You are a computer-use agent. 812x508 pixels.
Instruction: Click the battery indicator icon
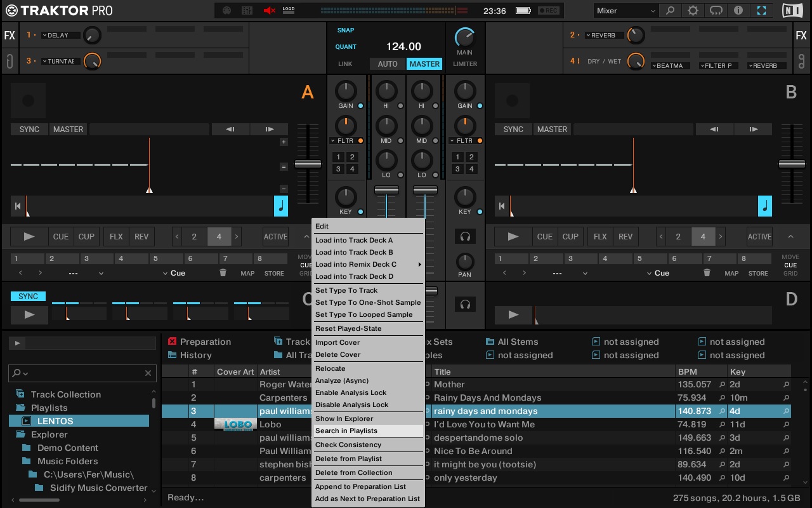point(523,11)
